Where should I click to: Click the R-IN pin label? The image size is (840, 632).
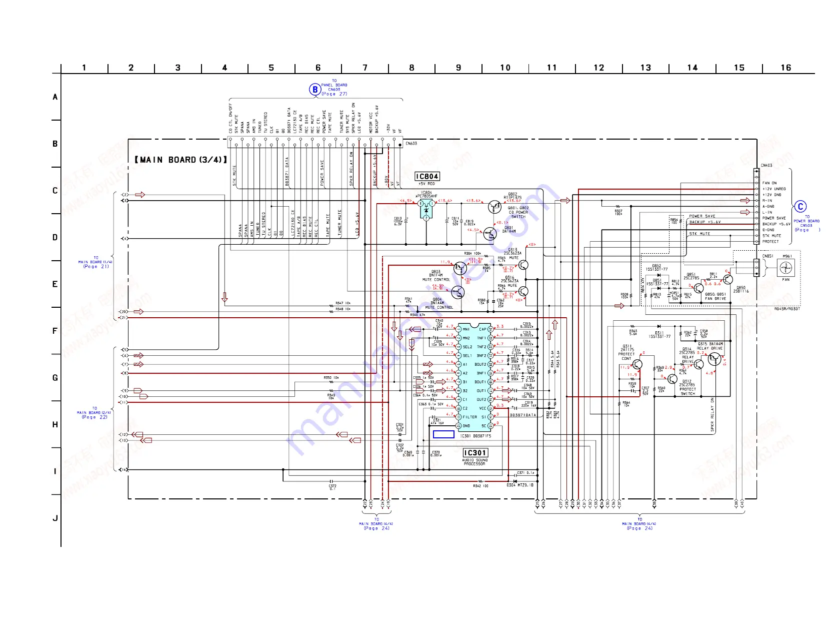click(767, 201)
